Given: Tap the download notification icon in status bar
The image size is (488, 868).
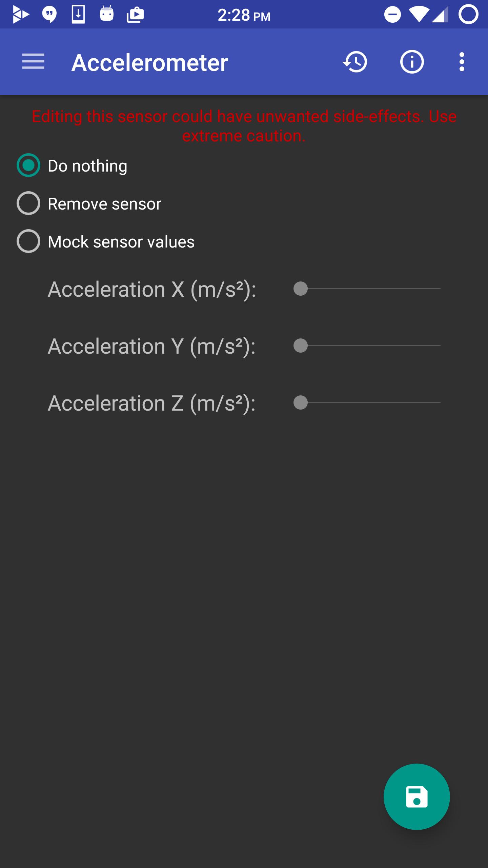Looking at the screenshot, I should coord(78,14).
